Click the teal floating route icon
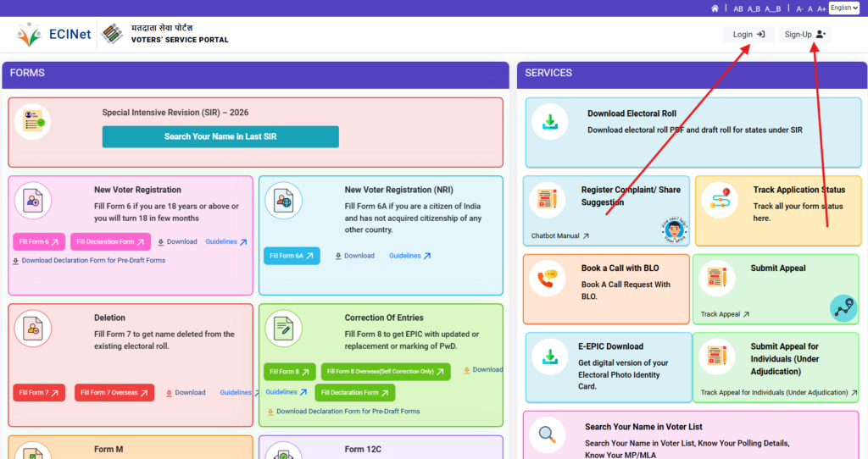 click(x=843, y=308)
